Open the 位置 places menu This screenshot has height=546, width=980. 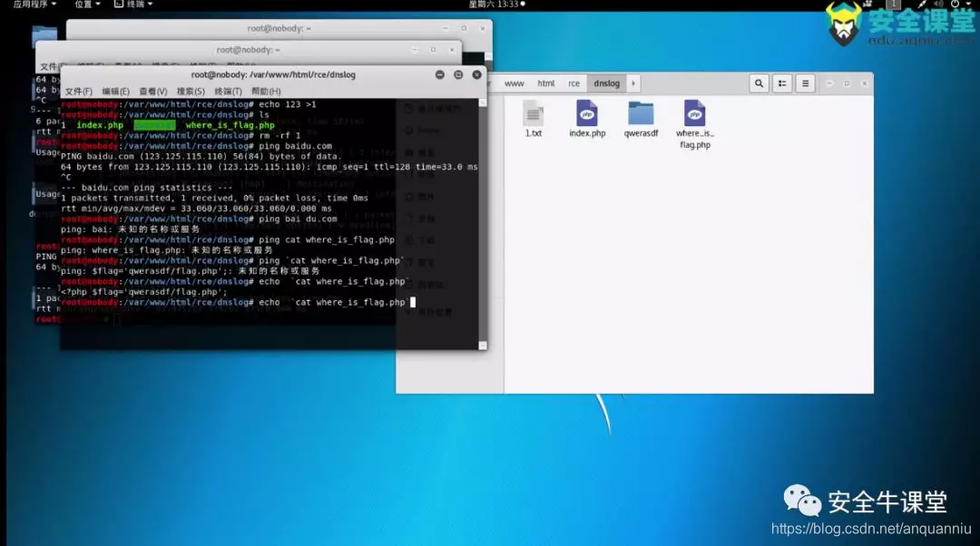87,5
